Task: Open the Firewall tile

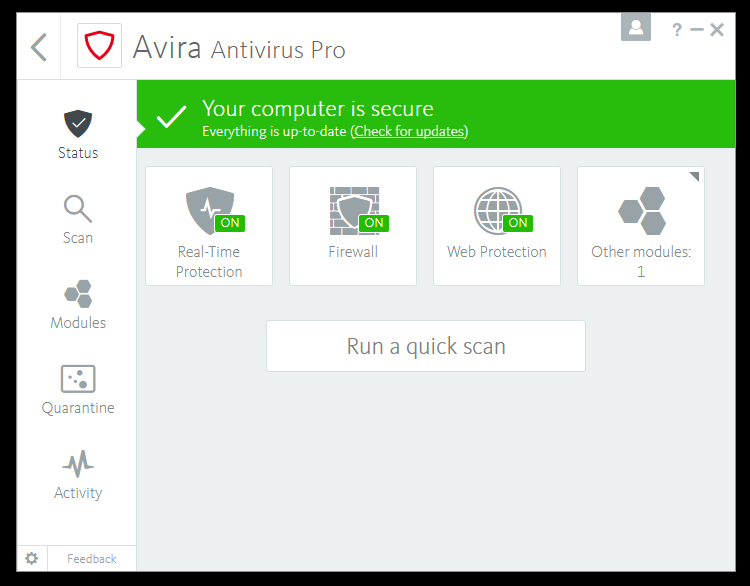Action: click(x=353, y=226)
